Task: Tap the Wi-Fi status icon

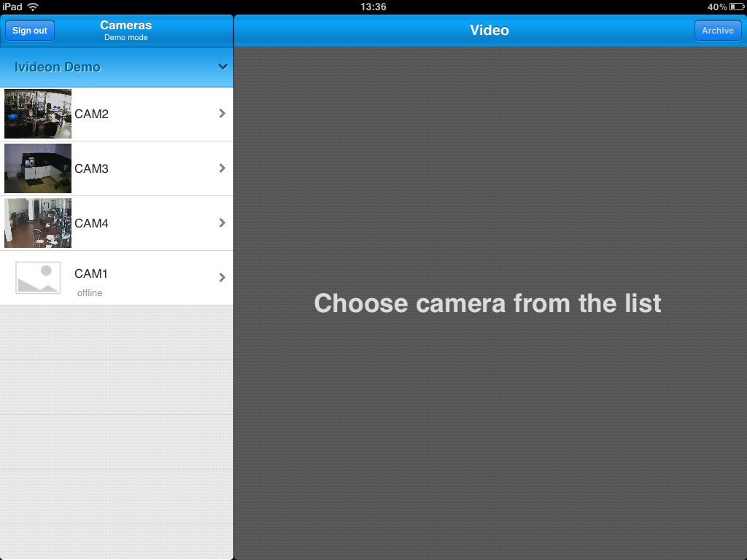Action: pyautogui.click(x=32, y=7)
